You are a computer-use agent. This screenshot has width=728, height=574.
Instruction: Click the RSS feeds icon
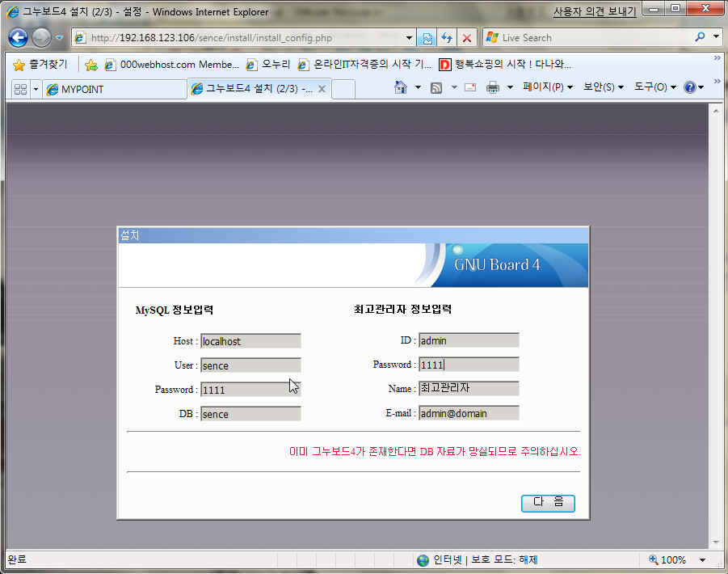pyautogui.click(x=436, y=87)
